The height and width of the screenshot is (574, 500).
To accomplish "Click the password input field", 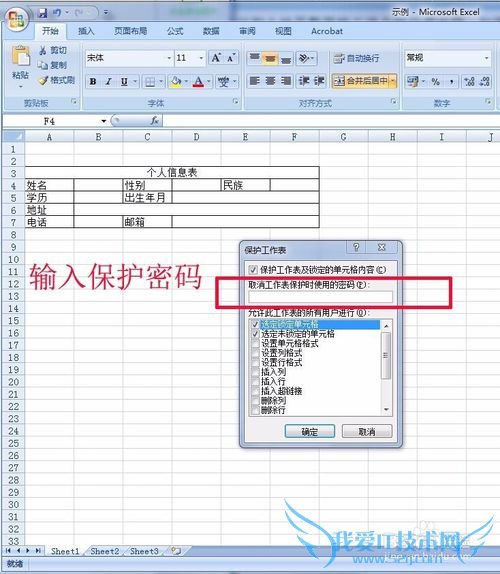I will pyautogui.click(x=320, y=297).
